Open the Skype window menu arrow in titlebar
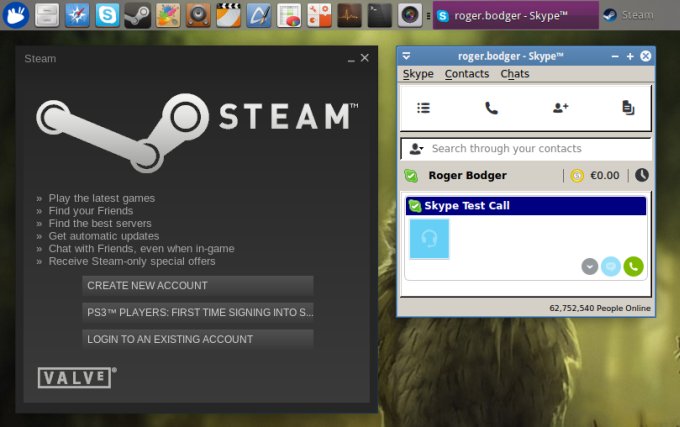The height and width of the screenshot is (427, 680). [406, 56]
